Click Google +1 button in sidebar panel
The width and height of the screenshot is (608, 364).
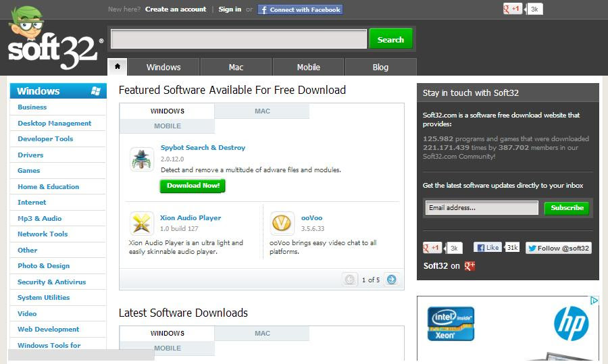pyautogui.click(x=432, y=248)
